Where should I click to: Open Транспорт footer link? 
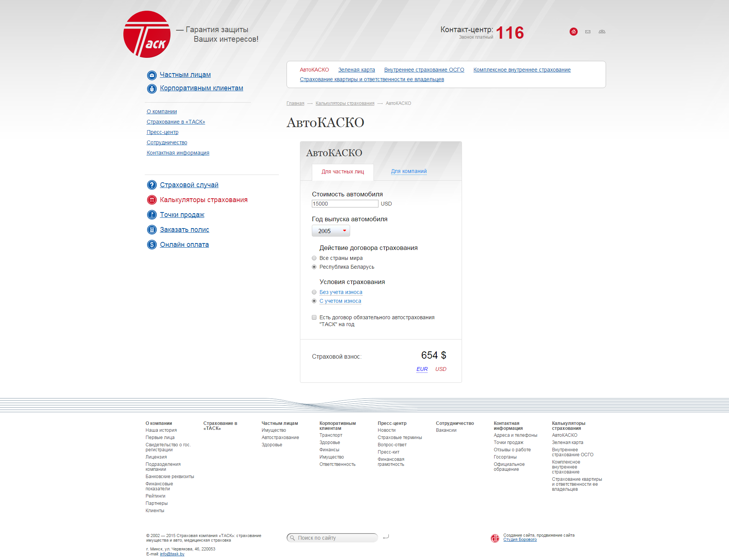tap(331, 435)
